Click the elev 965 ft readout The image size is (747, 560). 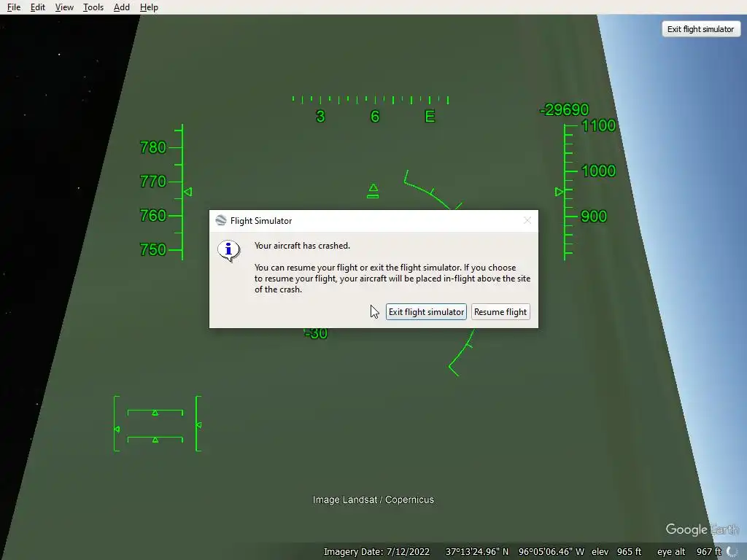[x=616, y=552]
